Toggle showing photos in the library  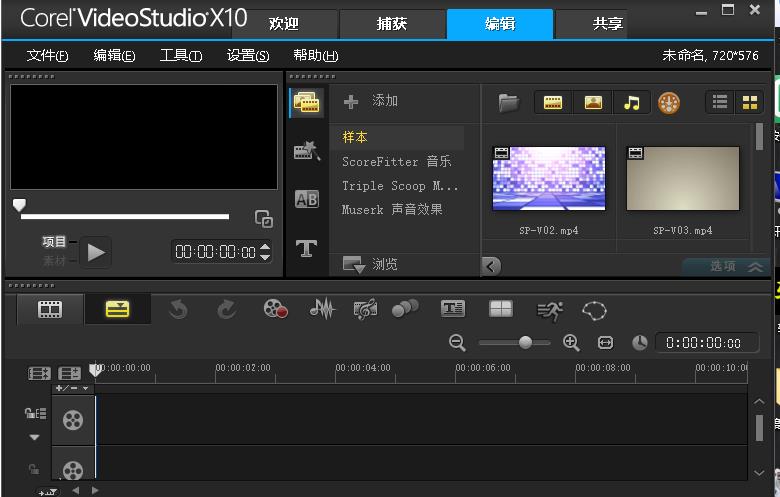tap(593, 103)
